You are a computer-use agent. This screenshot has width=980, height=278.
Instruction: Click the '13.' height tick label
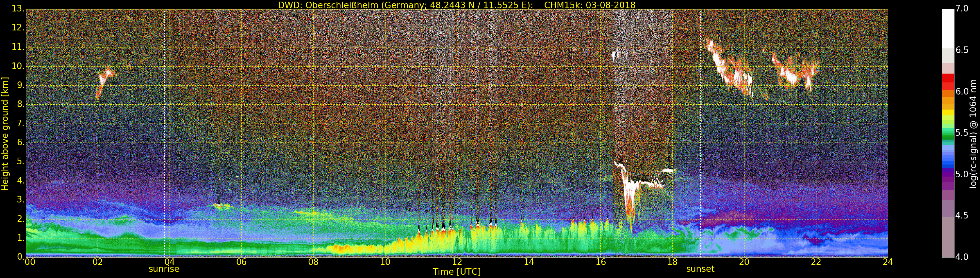coord(18,9)
